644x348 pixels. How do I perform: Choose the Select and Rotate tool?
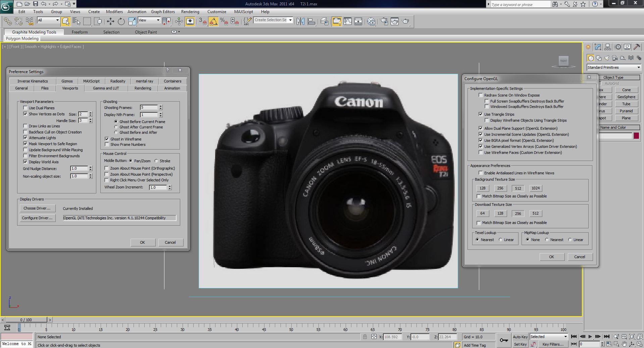(x=121, y=21)
